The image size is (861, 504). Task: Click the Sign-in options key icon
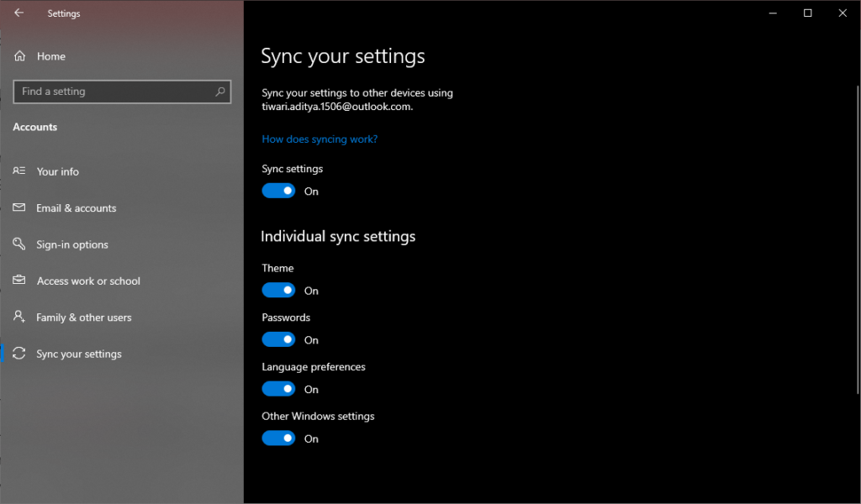(18, 244)
